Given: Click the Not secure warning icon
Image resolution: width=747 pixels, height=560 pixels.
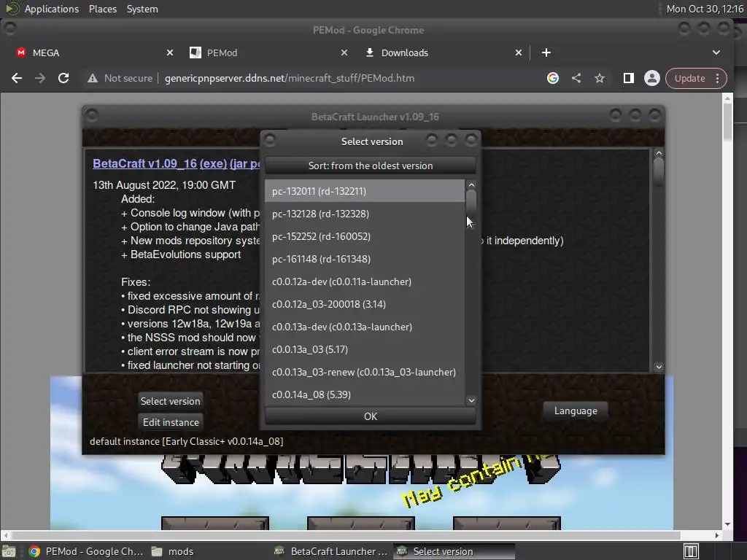Looking at the screenshot, I should 93,78.
